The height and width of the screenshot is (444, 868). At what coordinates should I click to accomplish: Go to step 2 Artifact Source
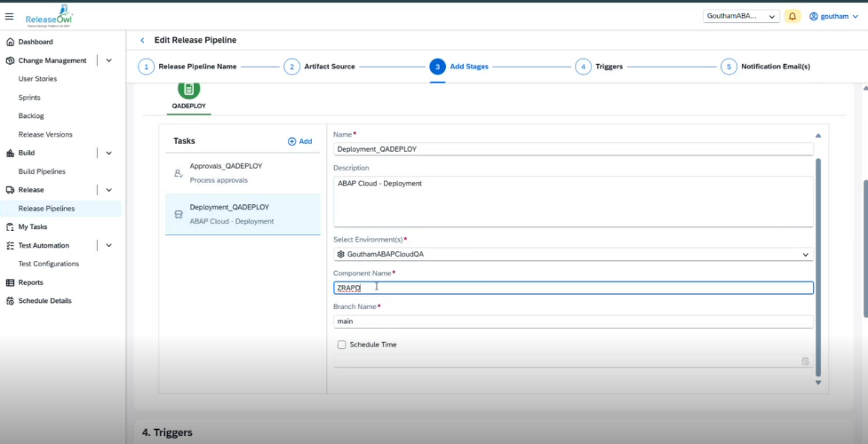pyautogui.click(x=291, y=67)
